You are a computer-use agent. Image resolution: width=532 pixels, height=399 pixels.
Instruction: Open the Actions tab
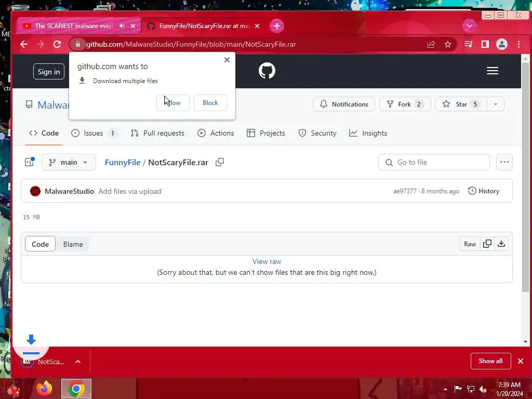216,134
